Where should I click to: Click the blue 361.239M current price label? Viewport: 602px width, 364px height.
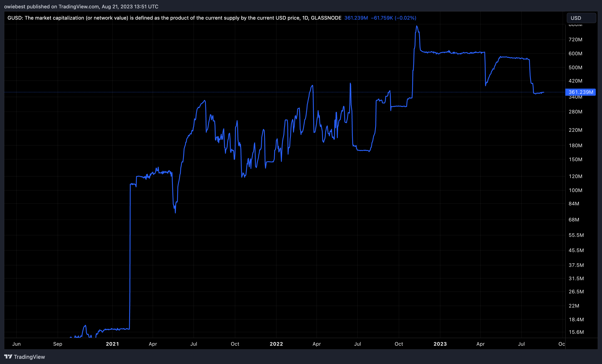pyautogui.click(x=580, y=92)
